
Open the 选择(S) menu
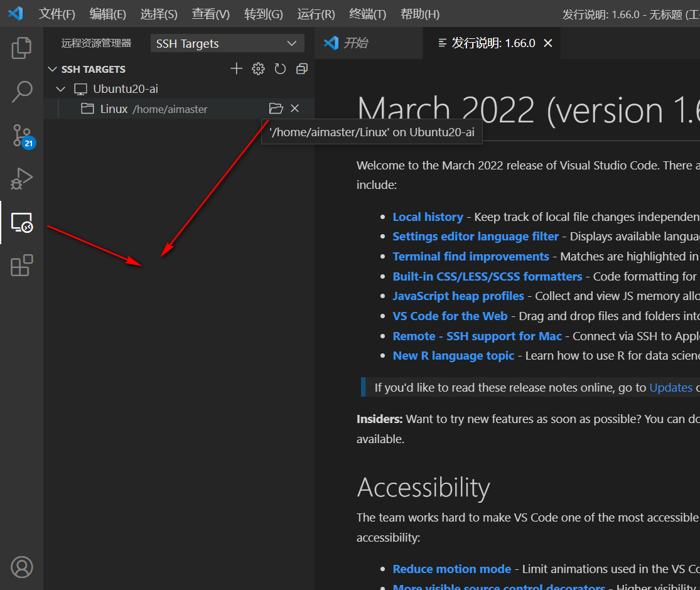click(158, 14)
